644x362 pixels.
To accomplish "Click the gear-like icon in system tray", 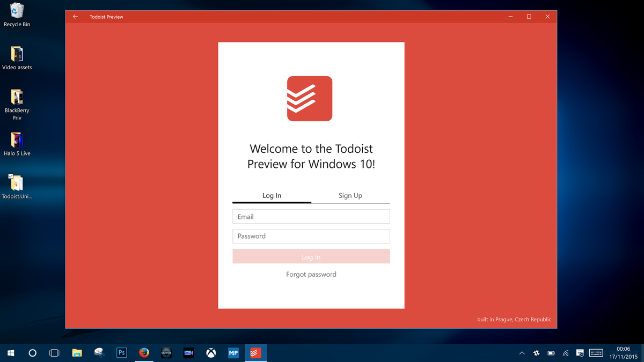I will [x=537, y=353].
